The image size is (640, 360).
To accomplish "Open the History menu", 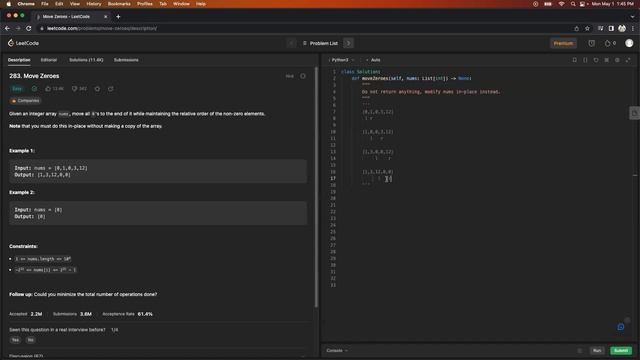I will (x=93, y=4).
